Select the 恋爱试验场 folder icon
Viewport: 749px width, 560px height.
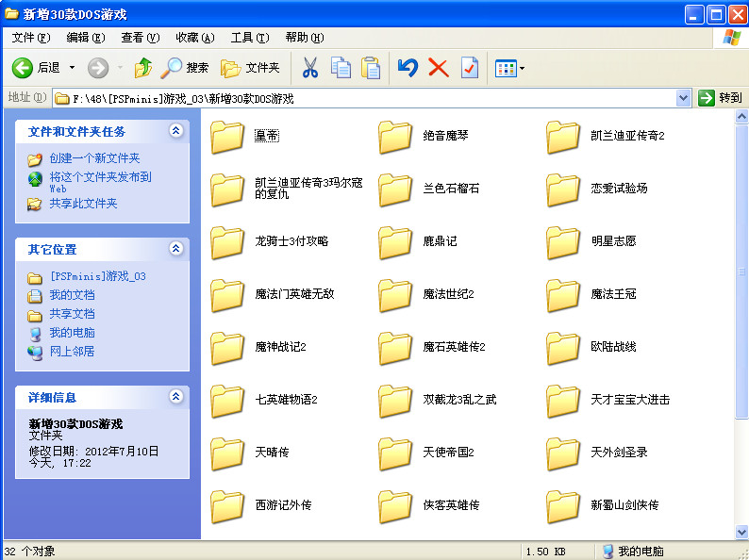[563, 189]
